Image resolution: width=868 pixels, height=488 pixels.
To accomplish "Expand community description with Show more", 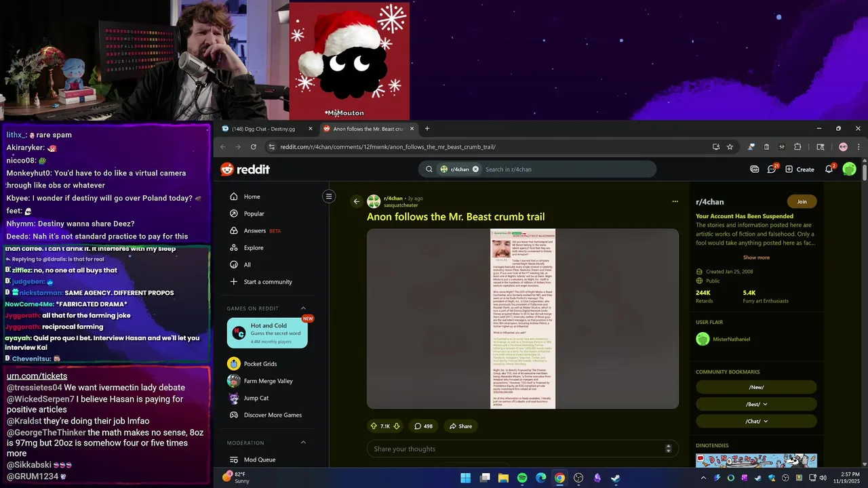I will pos(756,258).
